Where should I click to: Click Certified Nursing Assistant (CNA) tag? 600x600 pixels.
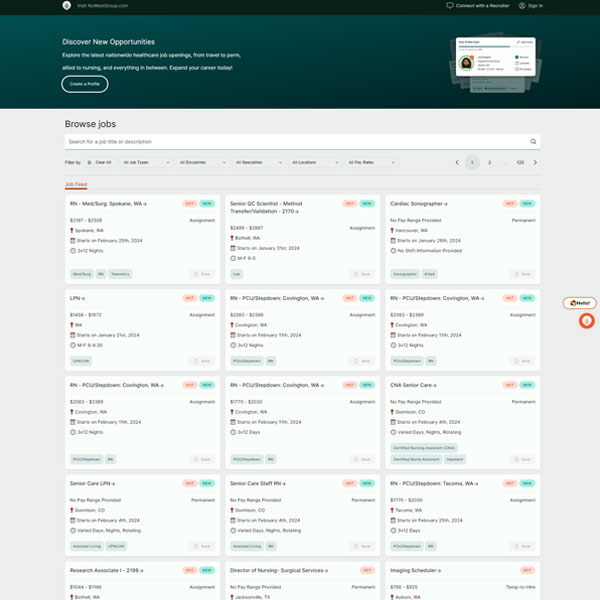pyautogui.click(x=424, y=448)
